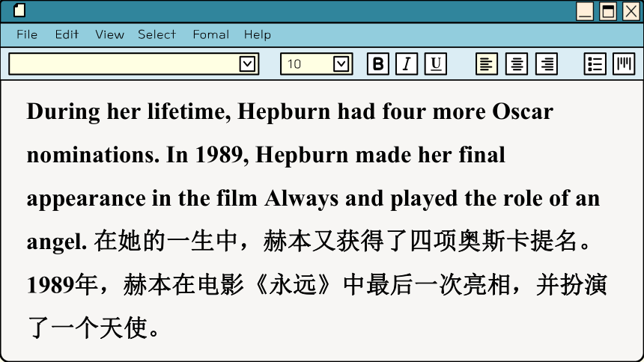Insert a bulleted list
The image size is (644, 362).
pyautogui.click(x=595, y=64)
